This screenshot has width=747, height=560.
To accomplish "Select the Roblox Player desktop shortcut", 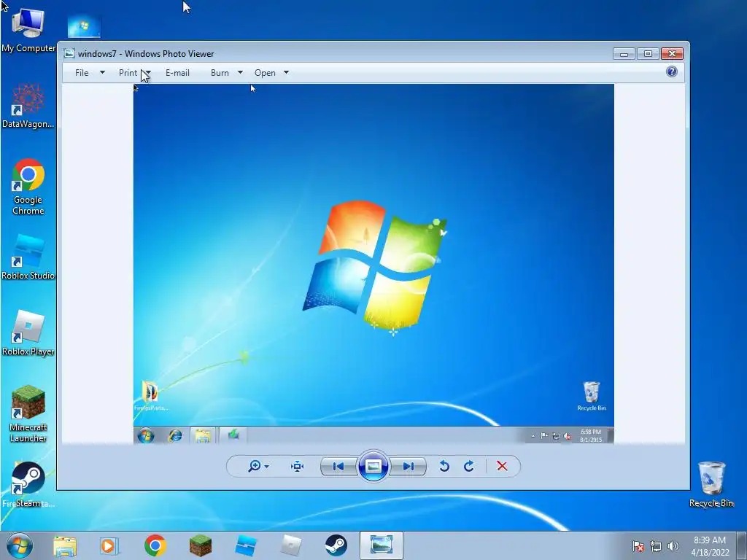I will point(28,333).
